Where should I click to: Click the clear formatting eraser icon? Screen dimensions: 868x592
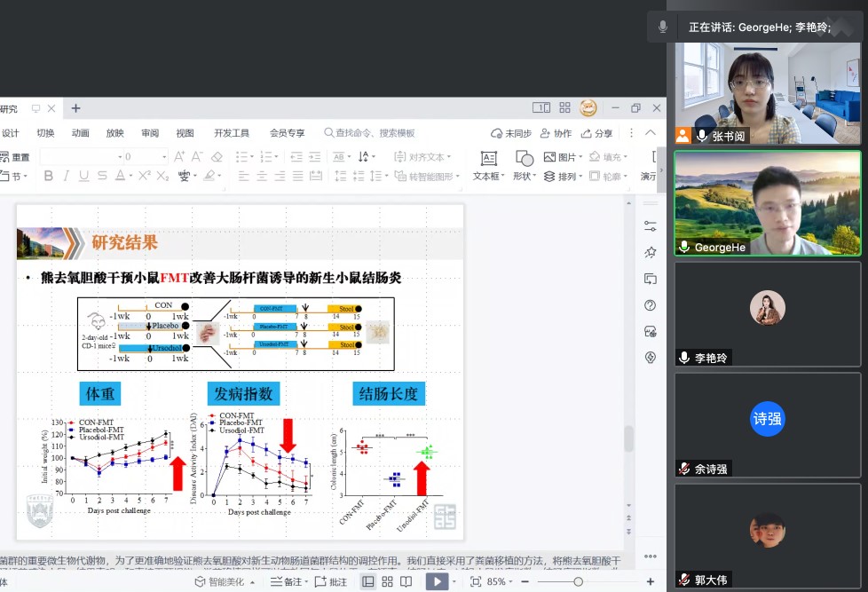tap(217, 157)
